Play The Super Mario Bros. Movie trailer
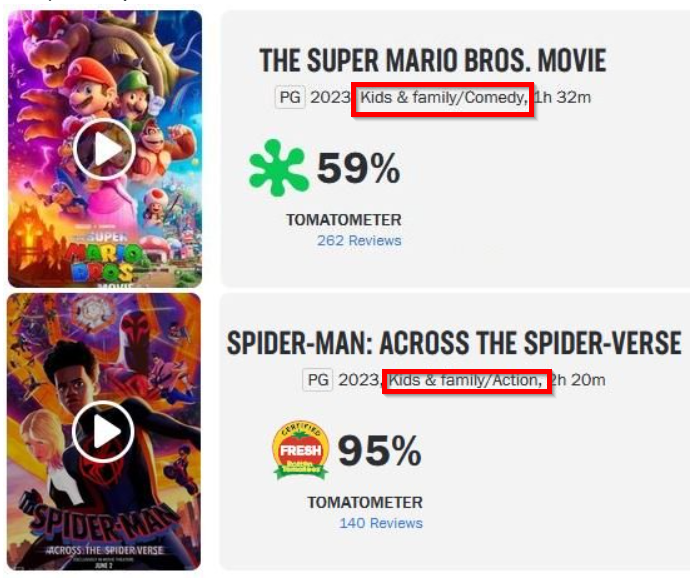Image resolution: width=699 pixels, height=578 pixels. tap(104, 149)
